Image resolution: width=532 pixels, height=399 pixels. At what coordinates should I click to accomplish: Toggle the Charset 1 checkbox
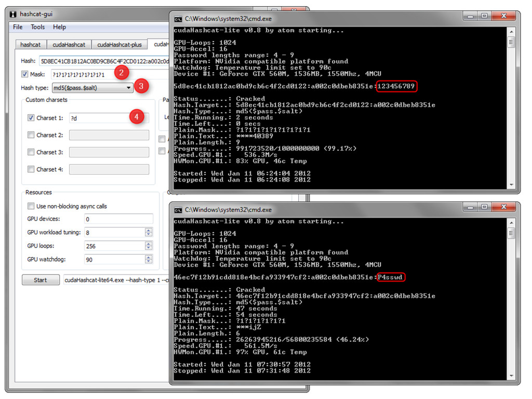coord(31,118)
